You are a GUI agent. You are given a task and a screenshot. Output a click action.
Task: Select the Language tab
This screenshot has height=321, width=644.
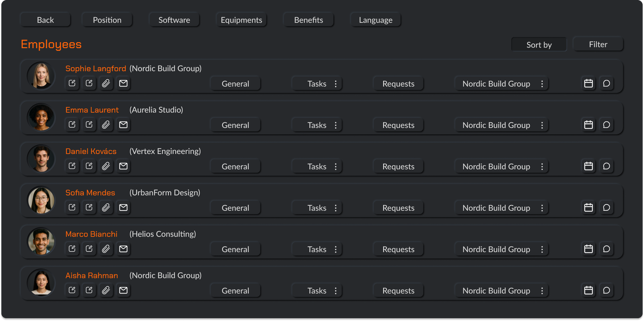[376, 20]
